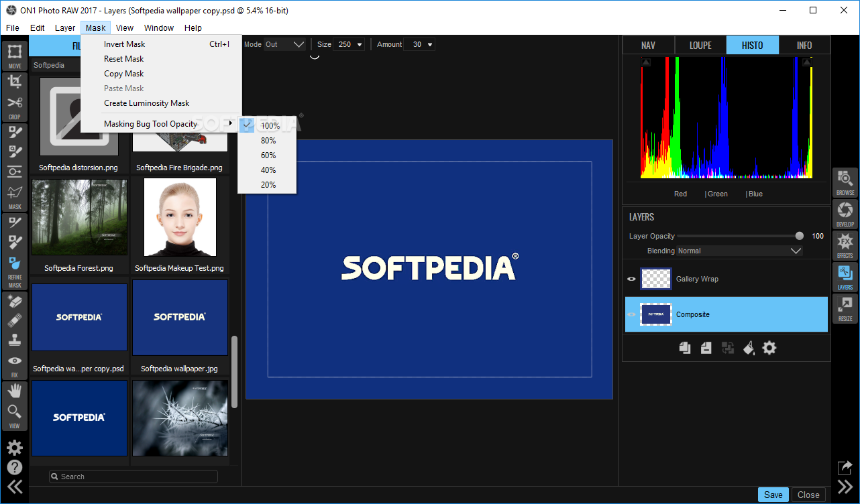Open the Size 250 dropdown arrow
Image resolution: width=860 pixels, height=504 pixels.
pyautogui.click(x=360, y=45)
